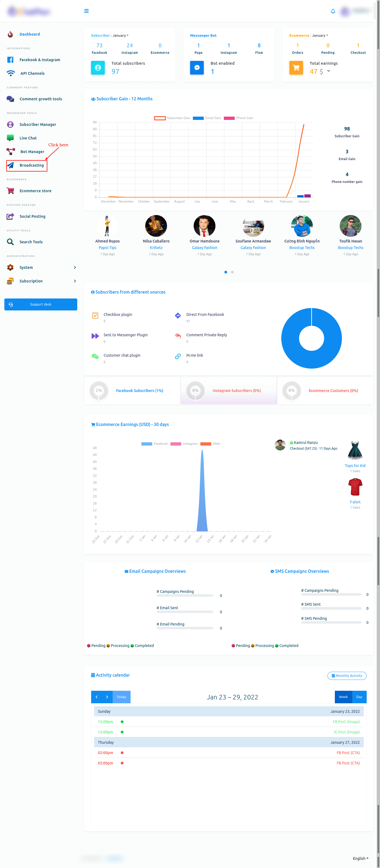Open Search Tools magnifier icon
Image resolution: width=380 pixels, height=868 pixels.
10,242
